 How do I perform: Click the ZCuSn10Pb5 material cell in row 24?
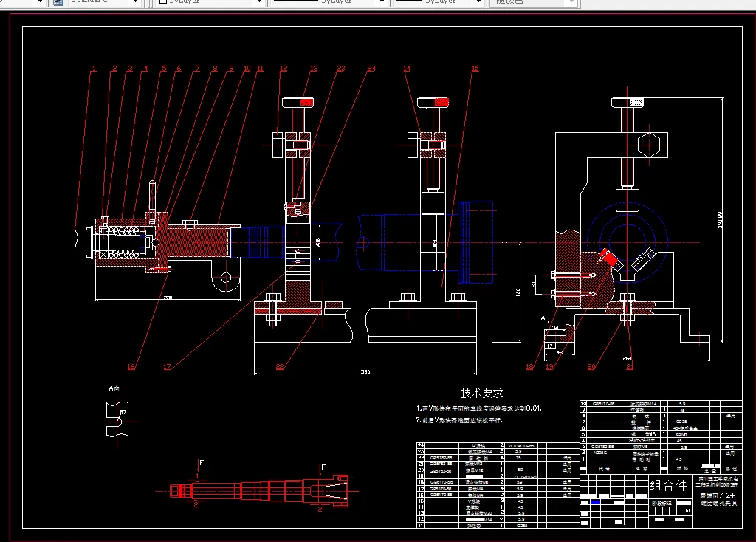521,446
